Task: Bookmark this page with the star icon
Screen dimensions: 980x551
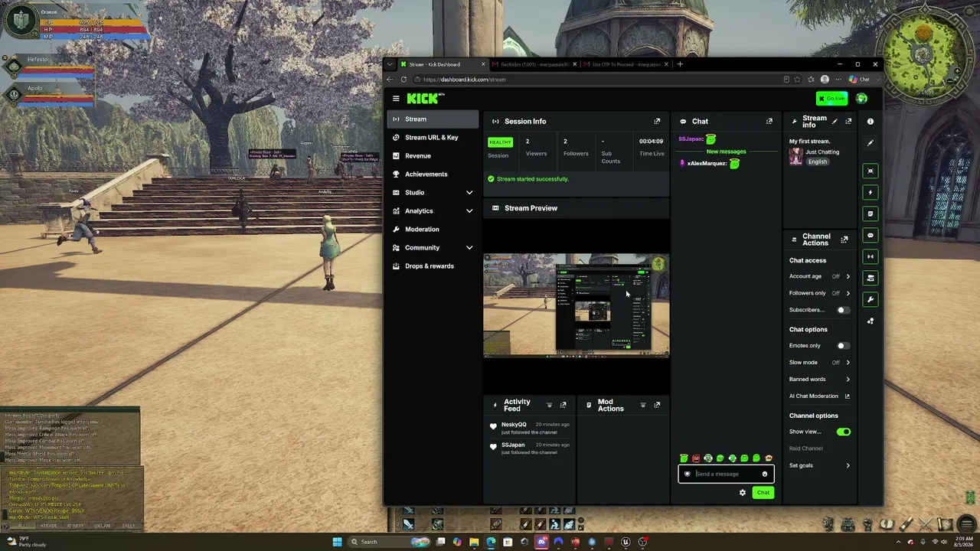Action: 797,80
